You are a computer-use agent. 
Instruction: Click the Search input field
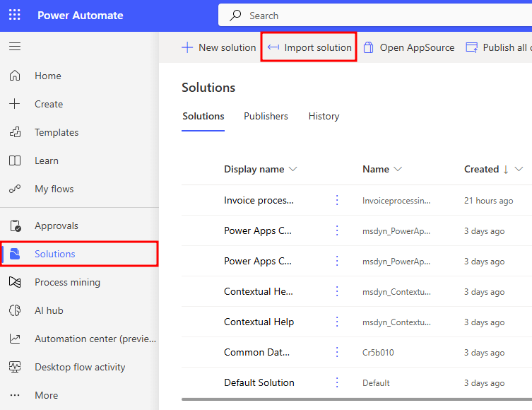coord(375,16)
